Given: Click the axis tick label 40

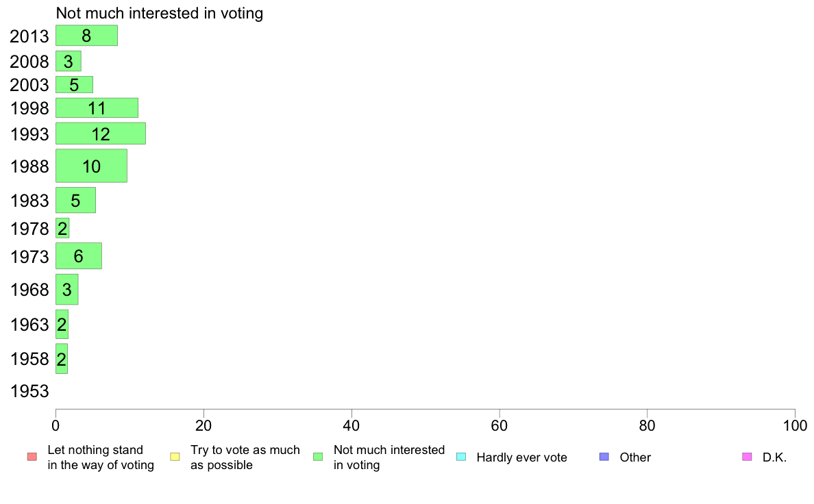Looking at the screenshot, I should click(x=351, y=426).
